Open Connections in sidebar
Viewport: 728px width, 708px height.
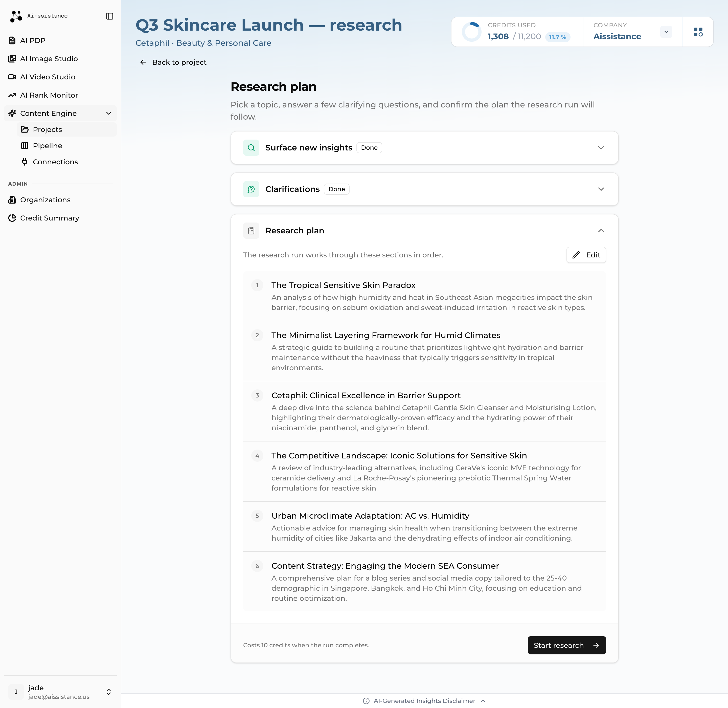click(x=66, y=162)
